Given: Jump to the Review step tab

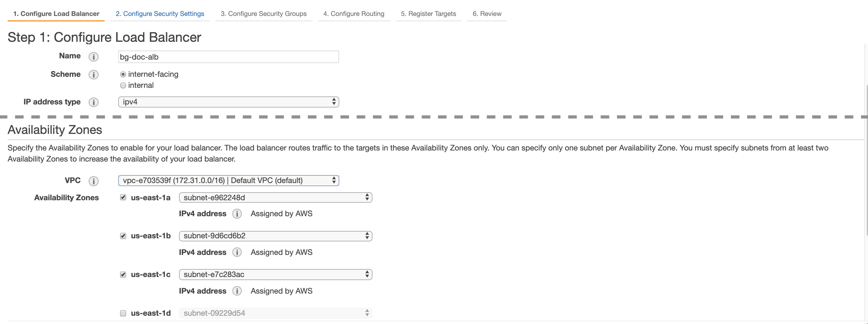Looking at the screenshot, I should pos(487,14).
